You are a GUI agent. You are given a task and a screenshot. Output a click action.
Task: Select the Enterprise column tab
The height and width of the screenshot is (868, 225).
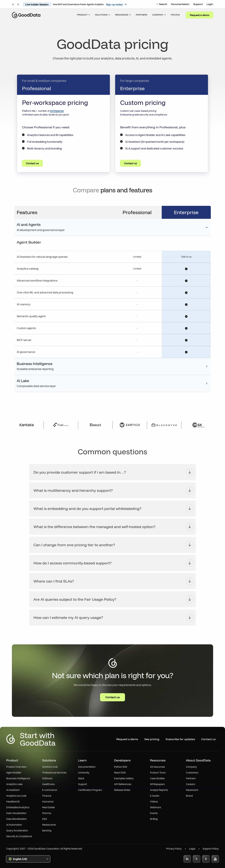click(x=186, y=212)
